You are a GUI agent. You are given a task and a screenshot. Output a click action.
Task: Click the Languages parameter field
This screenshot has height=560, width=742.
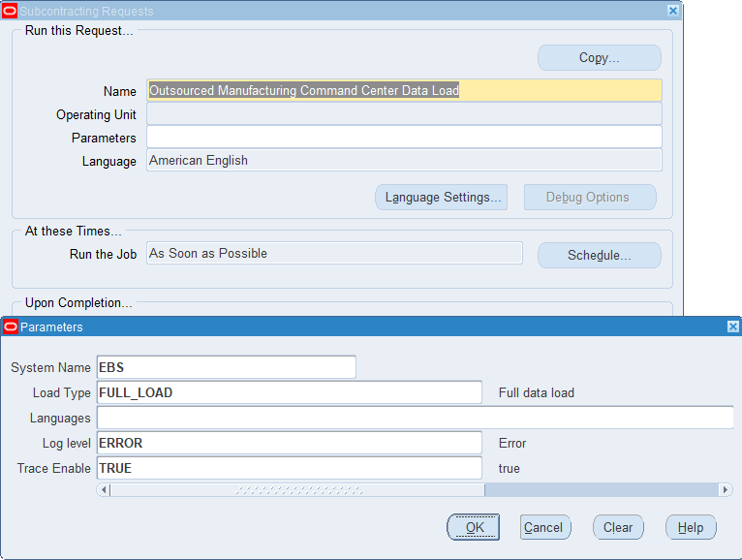pyautogui.click(x=415, y=418)
